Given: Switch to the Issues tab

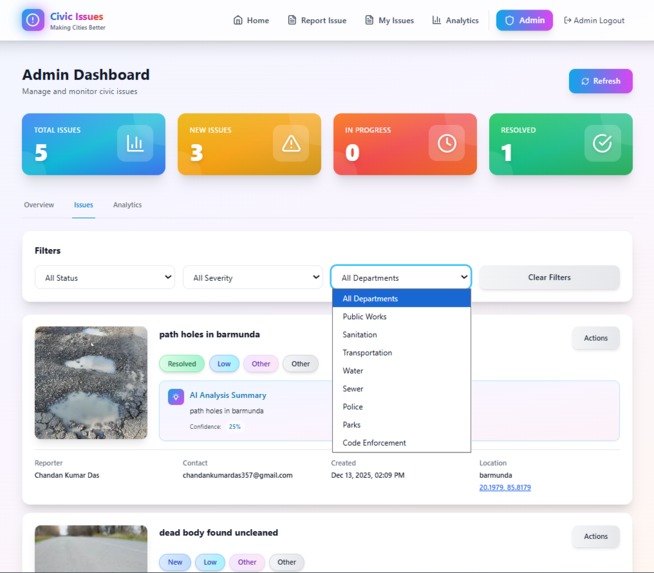Looking at the screenshot, I should [x=83, y=205].
